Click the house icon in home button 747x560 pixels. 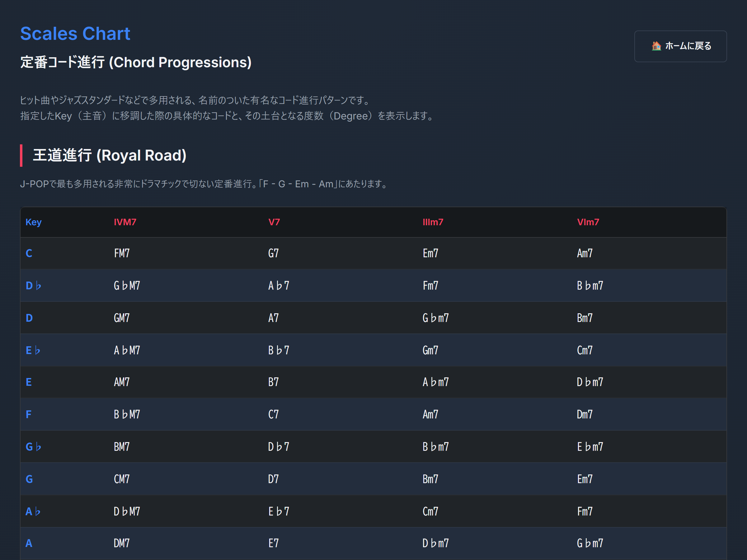pyautogui.click(x=656, y=46)
